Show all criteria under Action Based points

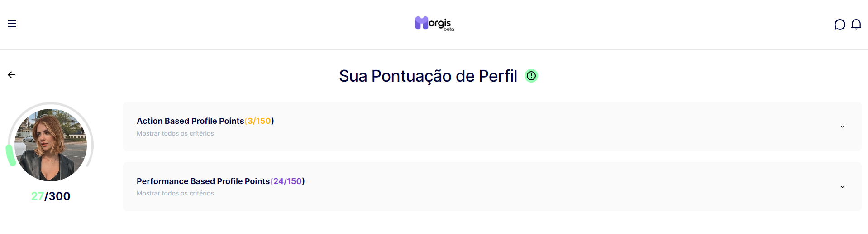pyautogui.click(x=175, y=133)
